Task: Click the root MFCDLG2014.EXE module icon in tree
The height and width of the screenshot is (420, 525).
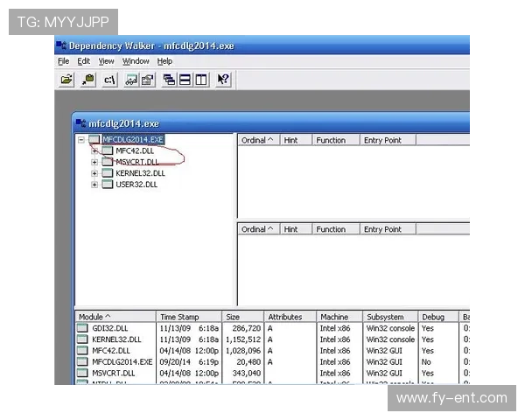Action: tap(94, 139)
